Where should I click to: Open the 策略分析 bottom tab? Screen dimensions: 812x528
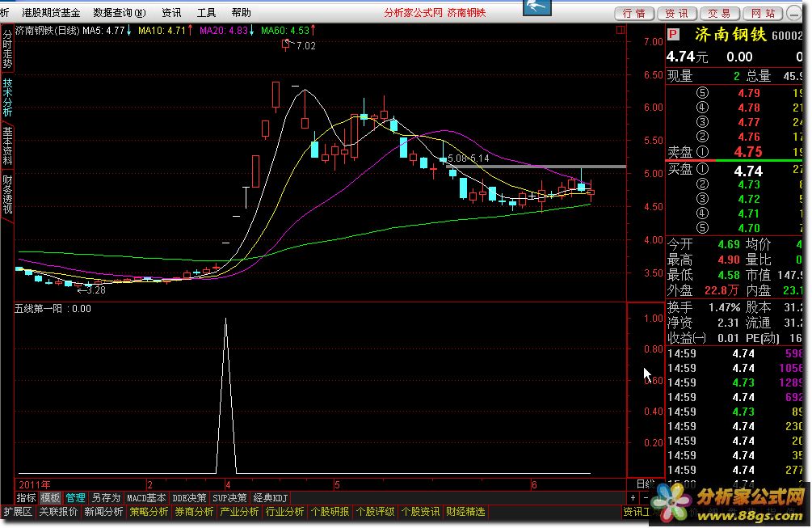coord(149,512)
